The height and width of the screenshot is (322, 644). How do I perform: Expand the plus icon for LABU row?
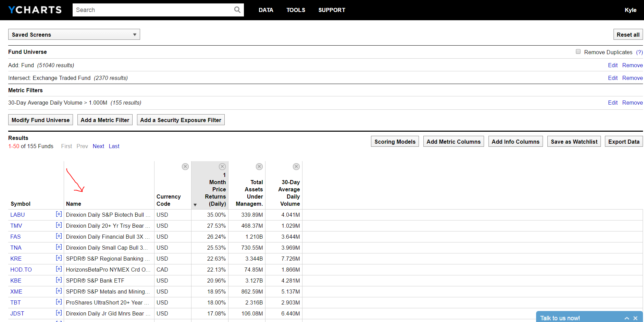tap(59, 214)
